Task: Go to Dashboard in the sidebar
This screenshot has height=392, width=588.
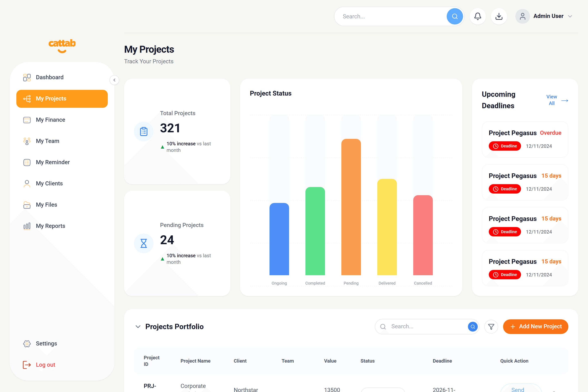Action: [x=62, y=77]
